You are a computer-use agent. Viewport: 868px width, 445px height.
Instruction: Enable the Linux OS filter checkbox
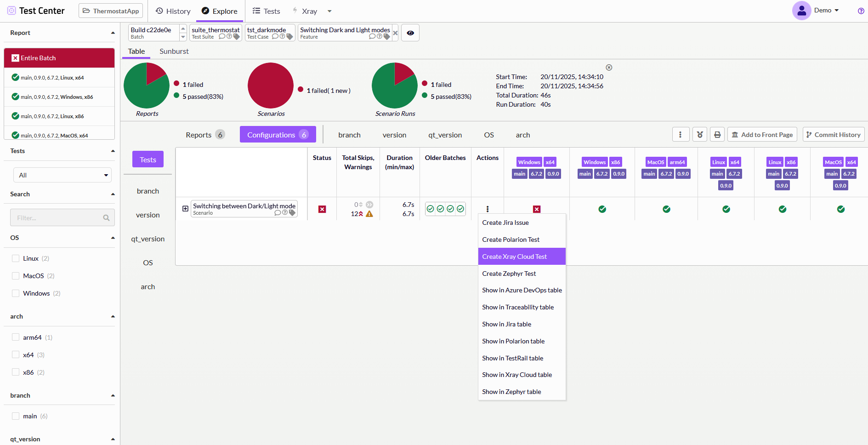pos(16,258)
